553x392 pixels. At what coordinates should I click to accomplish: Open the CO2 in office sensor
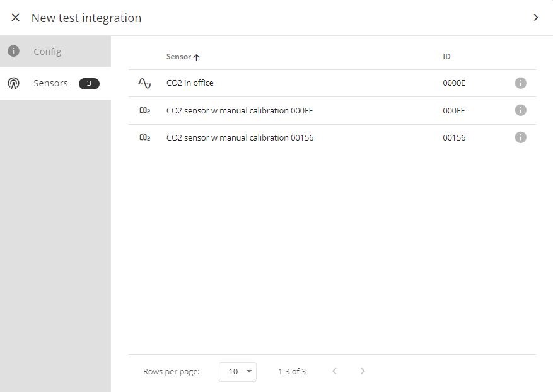190,83
